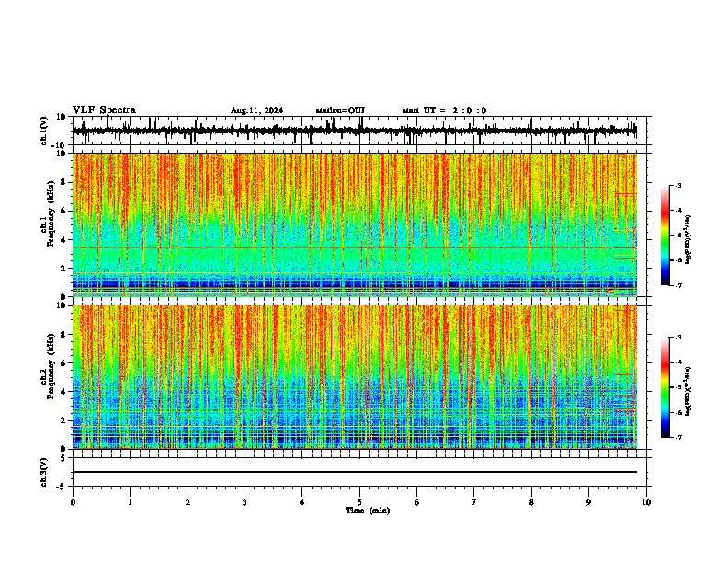
Task: Click the ch.2 'Frequency (kHz)' axis label
Action: [x=51, y=366]
